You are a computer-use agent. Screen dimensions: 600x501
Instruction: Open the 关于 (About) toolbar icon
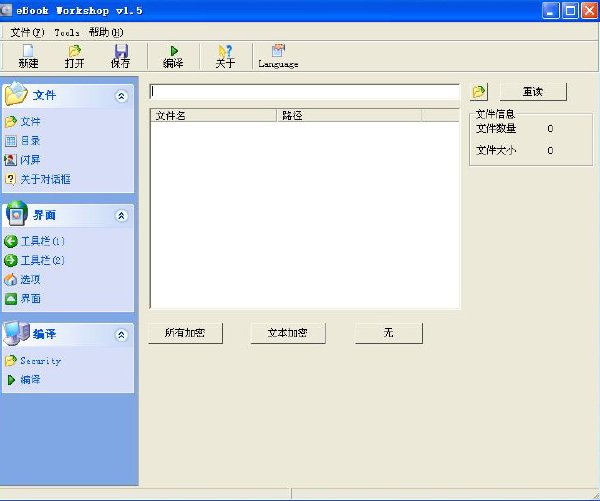225,56
